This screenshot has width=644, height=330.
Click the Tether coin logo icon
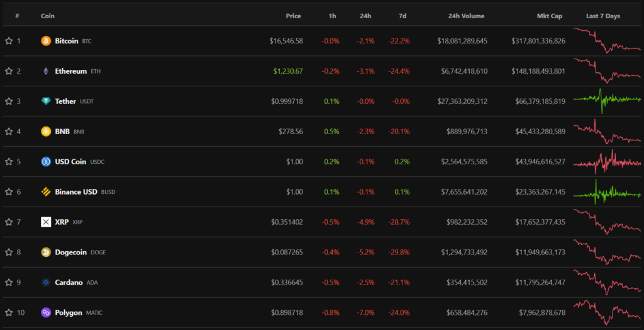coord(46,101)
